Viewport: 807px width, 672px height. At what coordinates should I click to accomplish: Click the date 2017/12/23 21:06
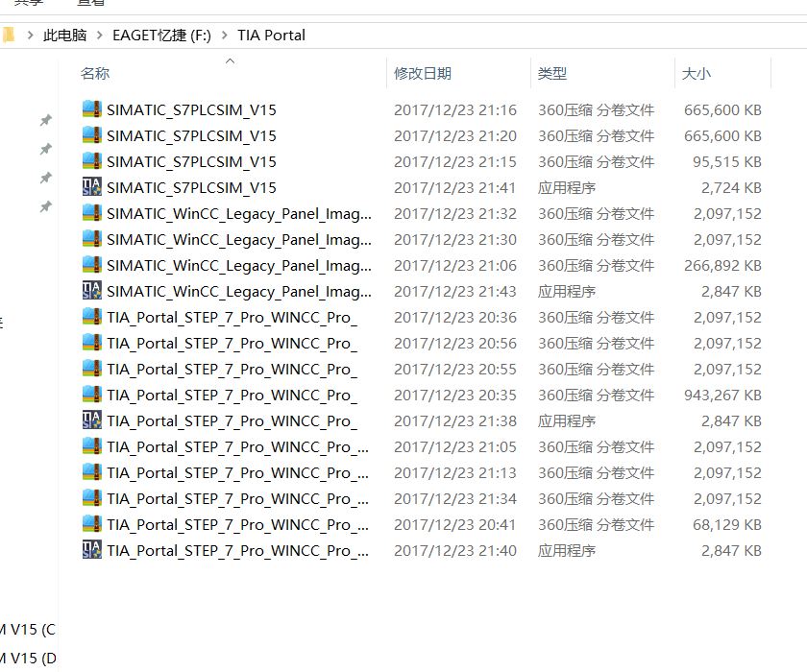(x=455, y=265)
